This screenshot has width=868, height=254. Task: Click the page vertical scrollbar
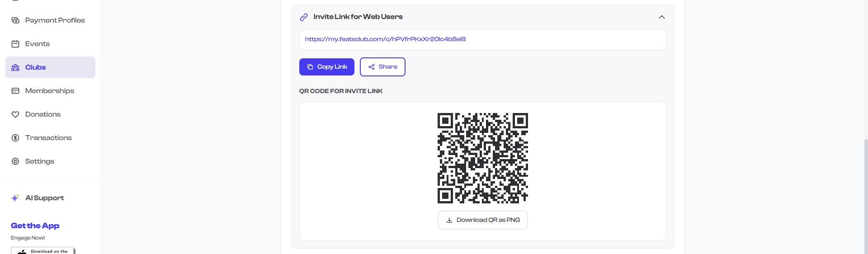point(866,197)
